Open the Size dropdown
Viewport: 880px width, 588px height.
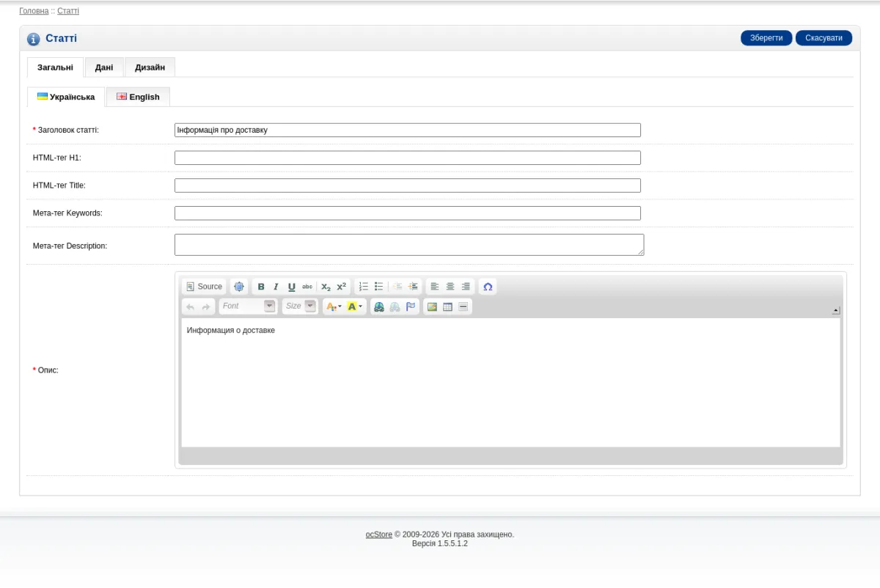click(x=300, y=306)
